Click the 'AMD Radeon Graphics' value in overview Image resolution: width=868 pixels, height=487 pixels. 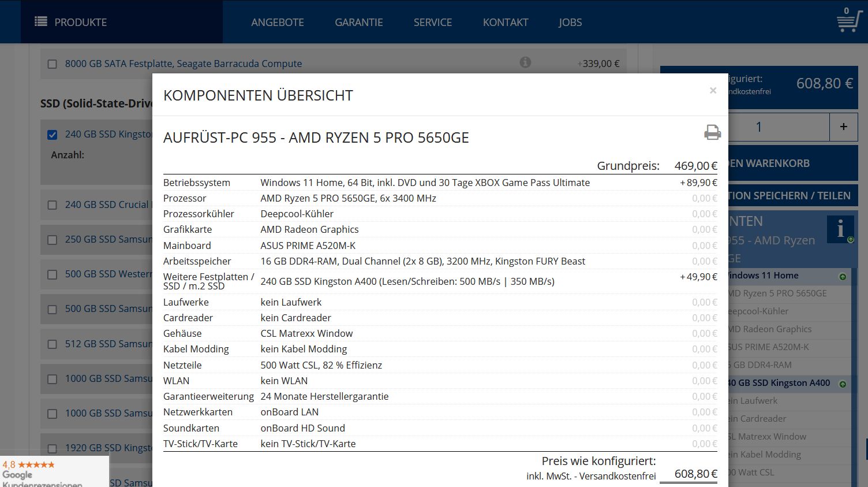tap(309, 229)
